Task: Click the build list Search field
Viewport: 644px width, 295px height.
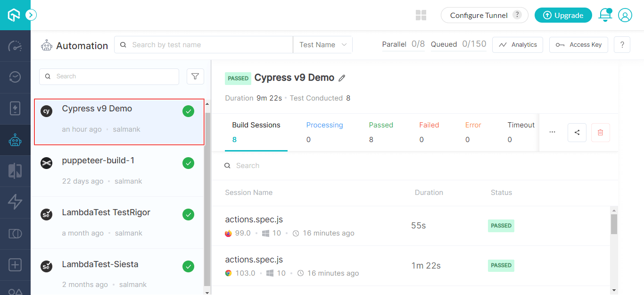Action: (x=109, y=76)
